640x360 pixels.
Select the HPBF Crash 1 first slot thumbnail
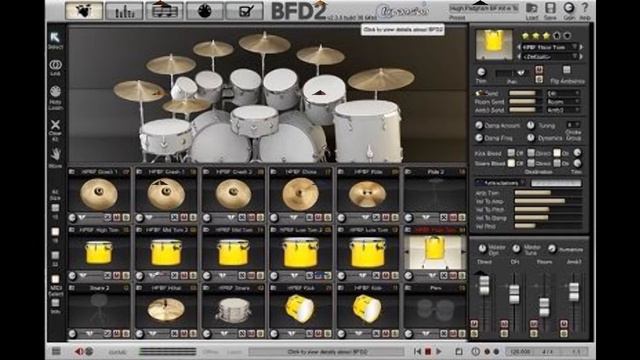point(99,194)
